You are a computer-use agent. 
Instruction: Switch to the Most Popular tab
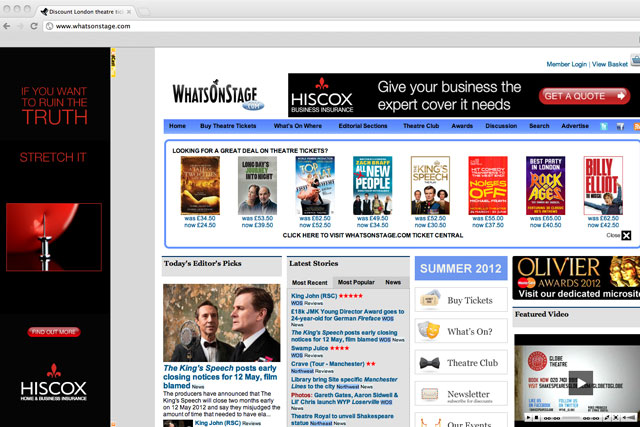(x=356, y=282)
